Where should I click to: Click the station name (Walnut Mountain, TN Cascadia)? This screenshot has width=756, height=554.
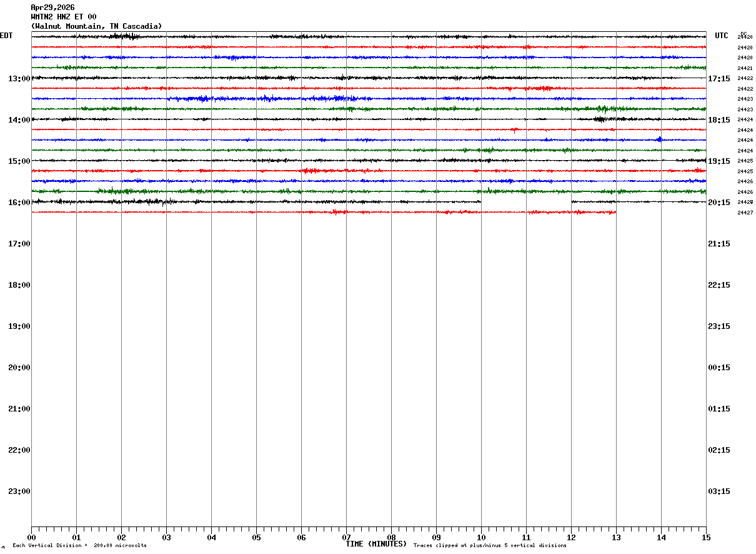[x=96, y=26]
